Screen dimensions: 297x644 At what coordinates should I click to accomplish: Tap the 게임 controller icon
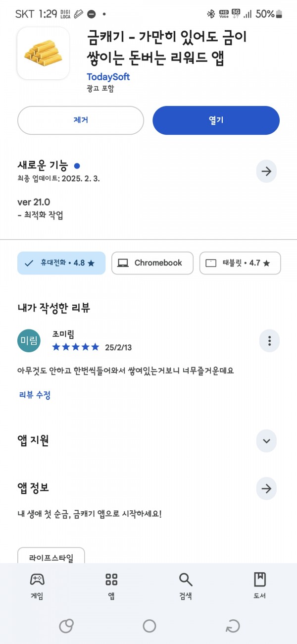[x=37, y=579]
